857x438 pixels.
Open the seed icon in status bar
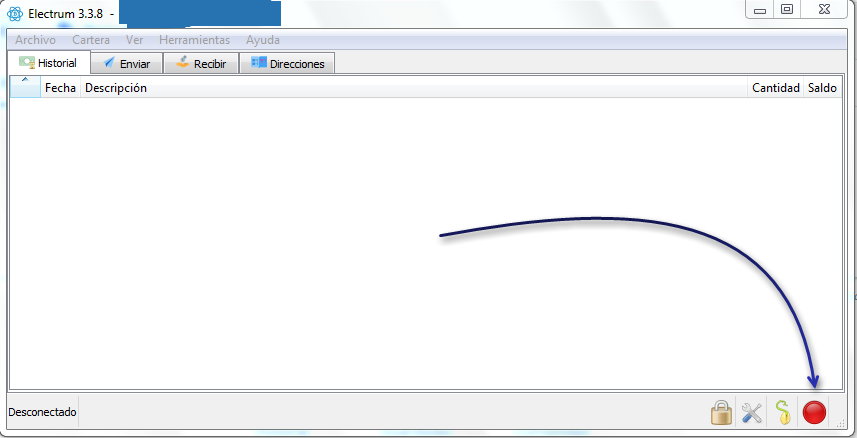783,412
